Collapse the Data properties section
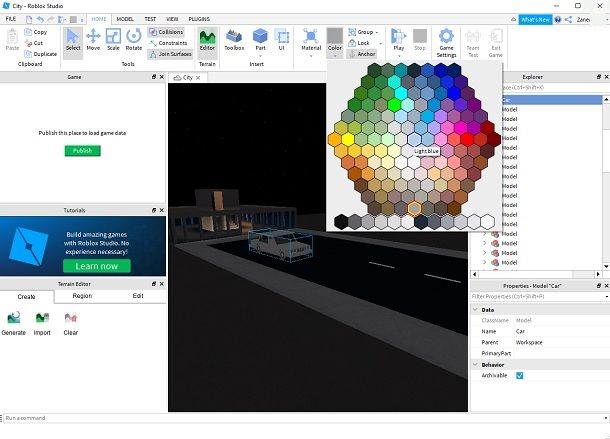This screenshot has width=610, height=439. point(475,310)
